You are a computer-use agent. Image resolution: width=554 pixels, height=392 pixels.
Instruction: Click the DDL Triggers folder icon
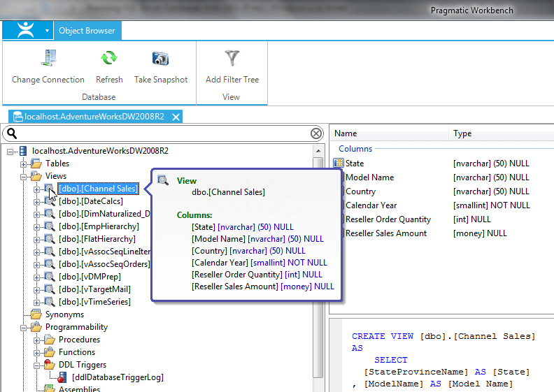pos(50,365)
